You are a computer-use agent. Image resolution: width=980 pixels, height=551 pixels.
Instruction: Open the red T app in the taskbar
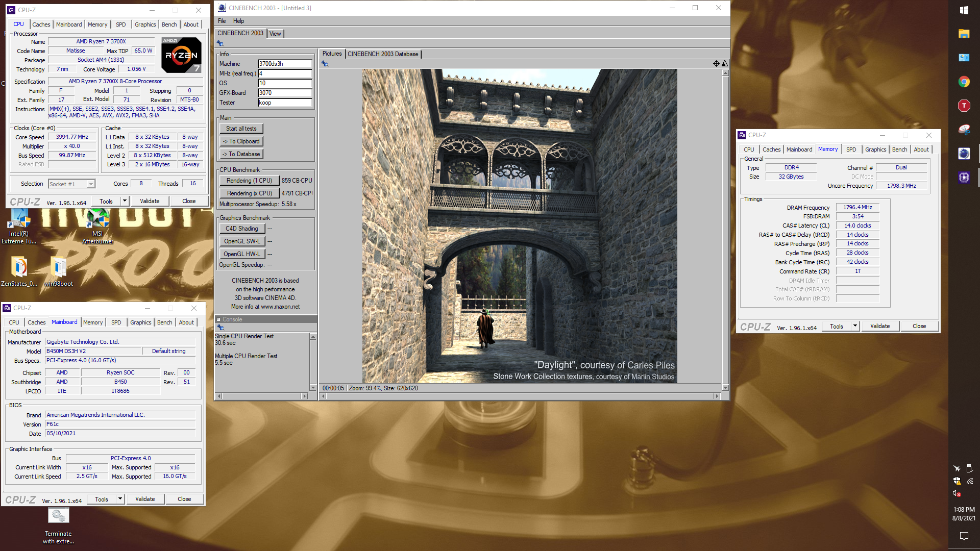click(x=964, y=106)
